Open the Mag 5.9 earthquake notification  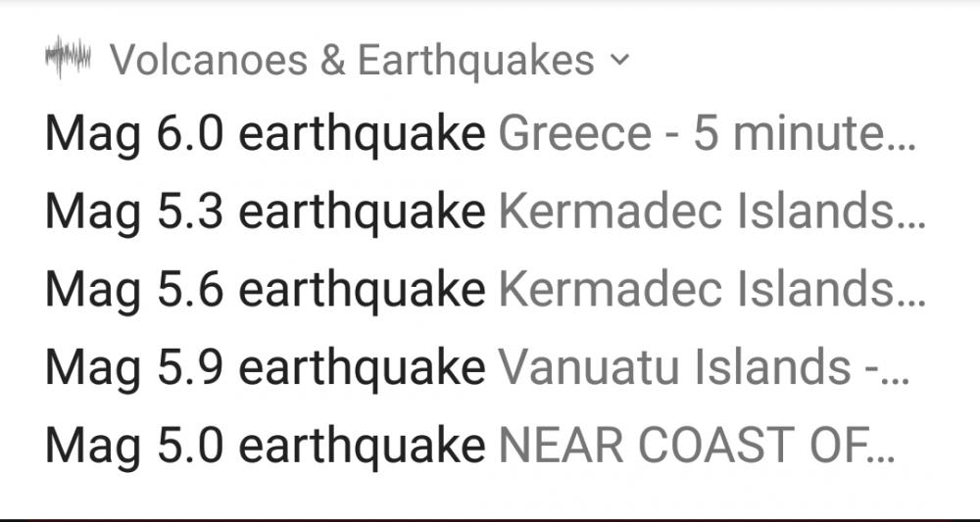[x=265, y=368]
